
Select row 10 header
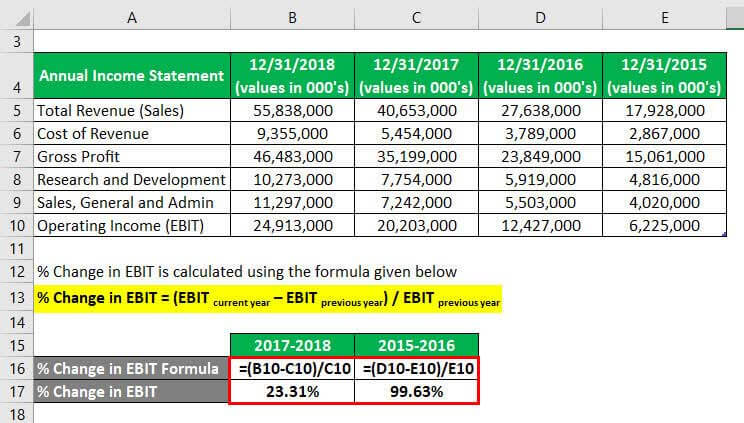[17, 226]
